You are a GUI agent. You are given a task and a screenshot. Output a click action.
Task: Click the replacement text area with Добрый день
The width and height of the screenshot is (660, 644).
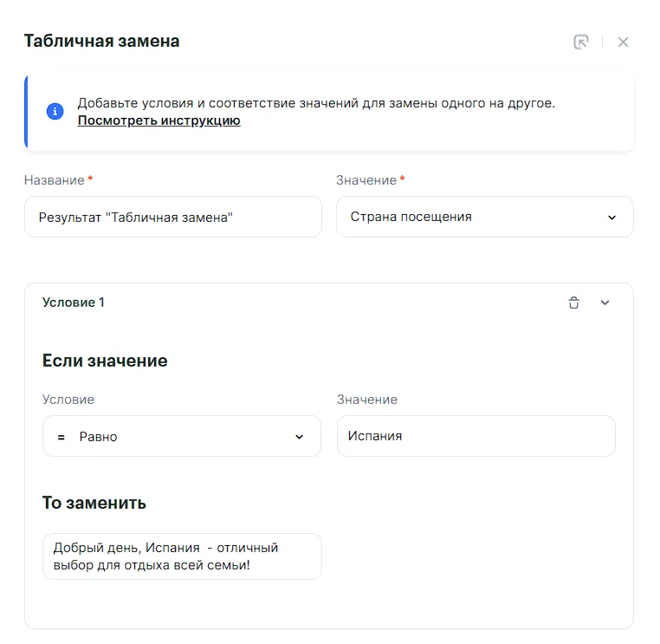pyautogui.click(x=181, y=556)
